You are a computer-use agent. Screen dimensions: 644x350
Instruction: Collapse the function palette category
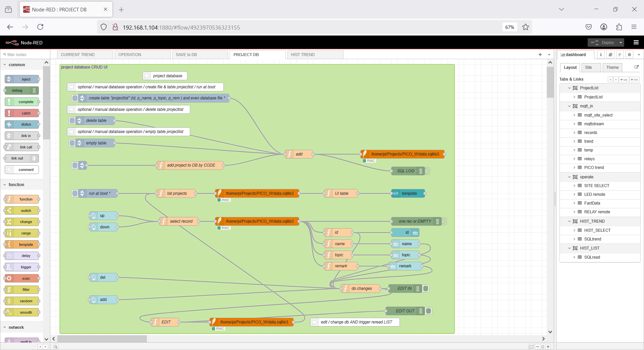(x=22, y=184)
